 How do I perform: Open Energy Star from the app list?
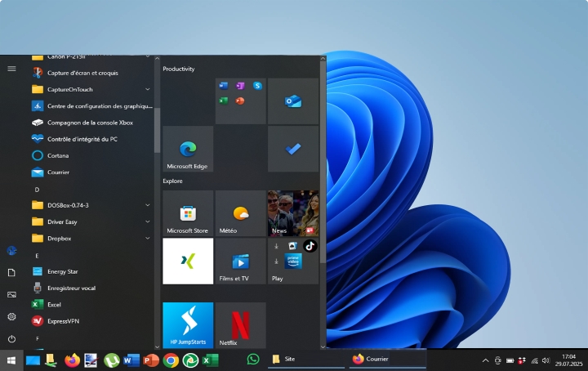coord(91,271)
